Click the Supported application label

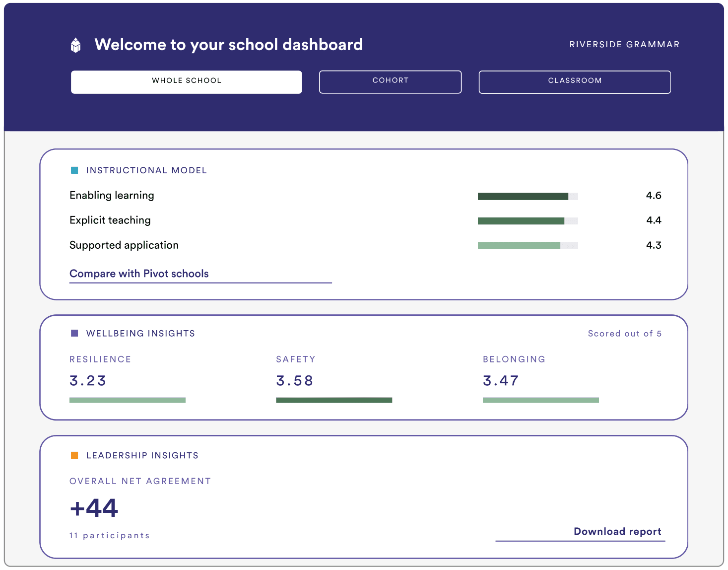point(124,245)
